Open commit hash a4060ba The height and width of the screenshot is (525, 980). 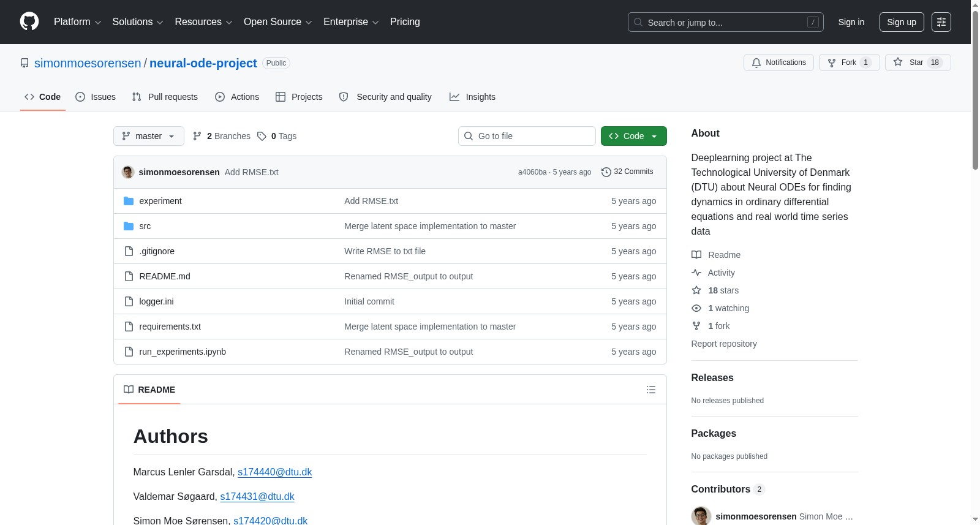click(532, 172)
